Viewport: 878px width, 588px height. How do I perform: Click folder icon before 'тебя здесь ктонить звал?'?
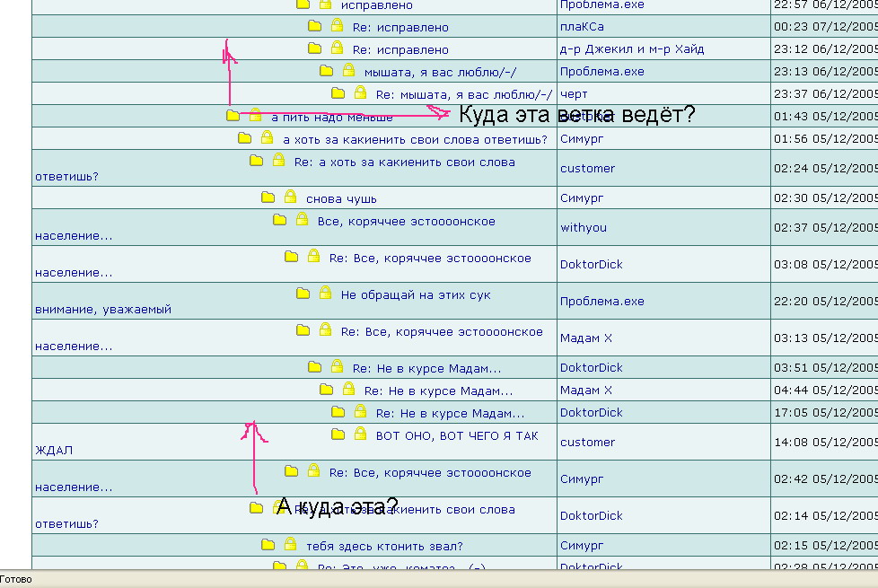268,544
